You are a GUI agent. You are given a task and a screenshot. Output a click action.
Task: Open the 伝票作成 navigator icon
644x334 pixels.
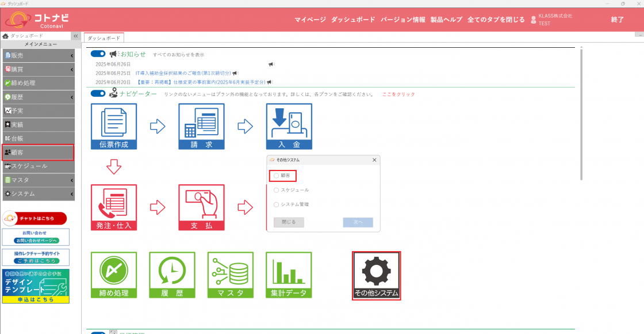tap(114, 126)
